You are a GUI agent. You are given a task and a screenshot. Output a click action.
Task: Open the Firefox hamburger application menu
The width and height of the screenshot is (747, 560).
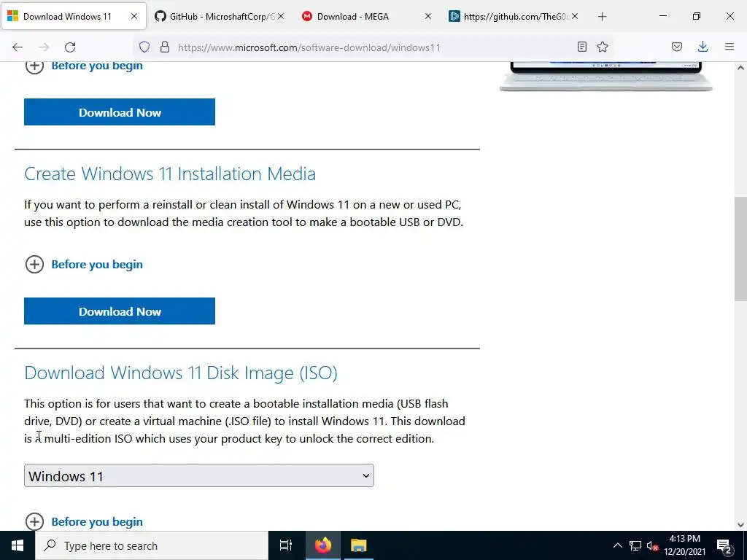click(x=729, y=47)
